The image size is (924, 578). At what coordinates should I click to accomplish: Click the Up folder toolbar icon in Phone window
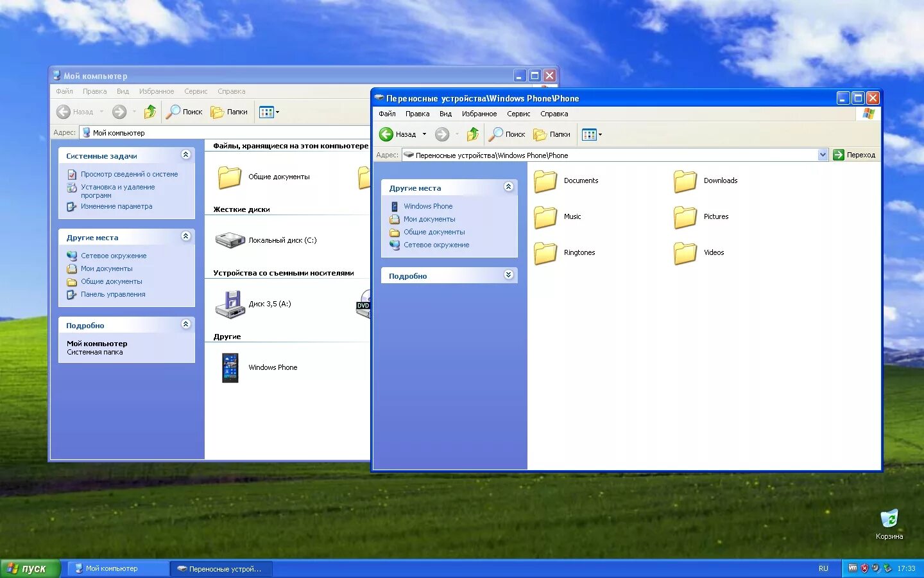tap(473, 134)
